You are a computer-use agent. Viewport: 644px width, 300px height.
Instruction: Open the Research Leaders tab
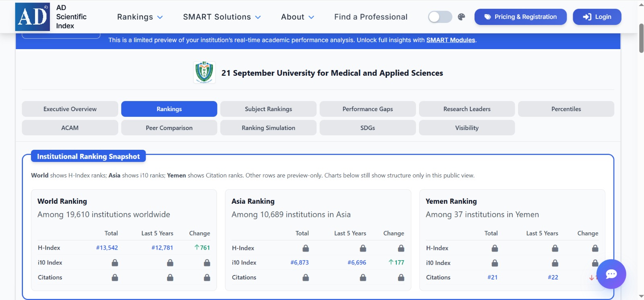tap(467, 109)
